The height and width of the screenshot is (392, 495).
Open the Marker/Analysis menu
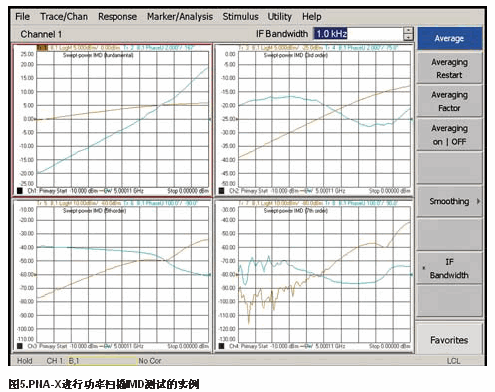(x=180, y=17)
